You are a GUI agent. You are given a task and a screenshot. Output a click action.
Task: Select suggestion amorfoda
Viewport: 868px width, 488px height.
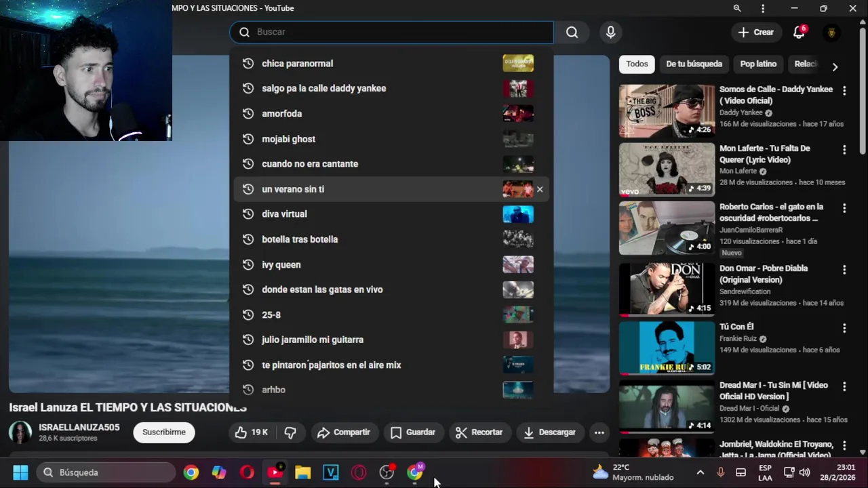tap(391, 113)
